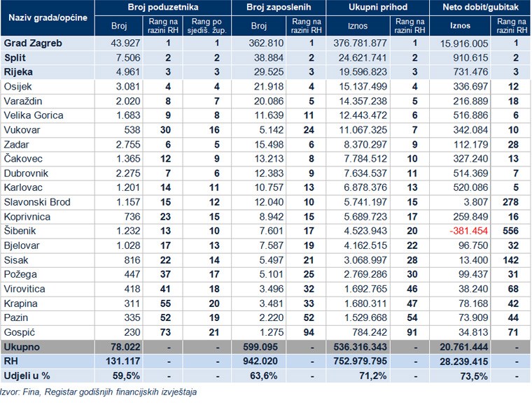Click Rijeka's net profit 731.476
Image resolution: width=532 pixels, height=407 pixels.
point(470,72)
